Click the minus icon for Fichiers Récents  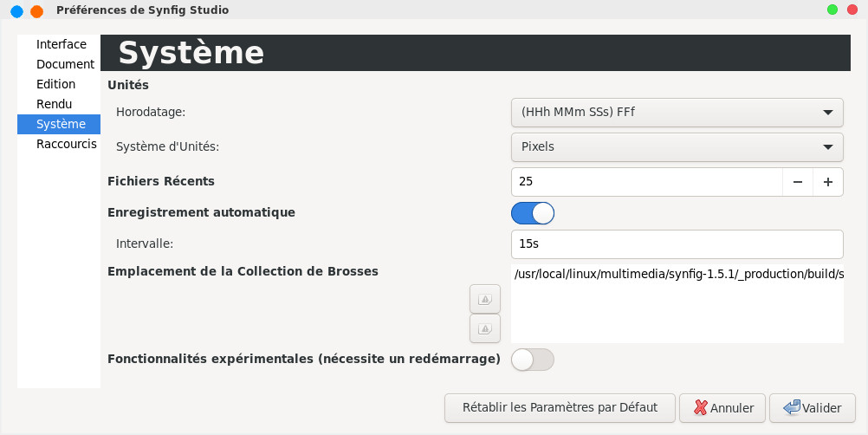click(797, 182)
